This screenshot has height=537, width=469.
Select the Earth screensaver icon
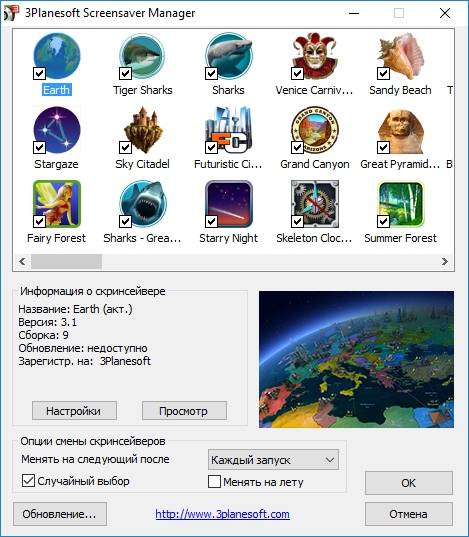tap(57, 56)
